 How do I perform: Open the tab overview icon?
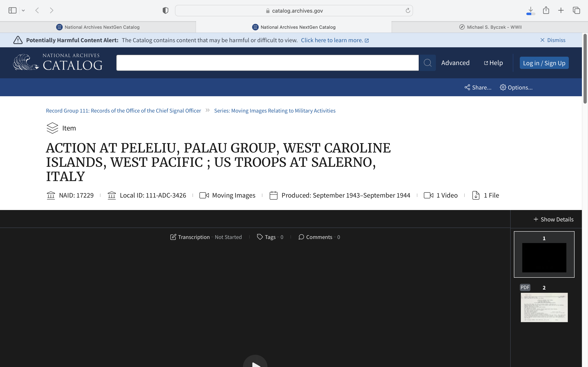pyautogui.click(x=576, y=10)
